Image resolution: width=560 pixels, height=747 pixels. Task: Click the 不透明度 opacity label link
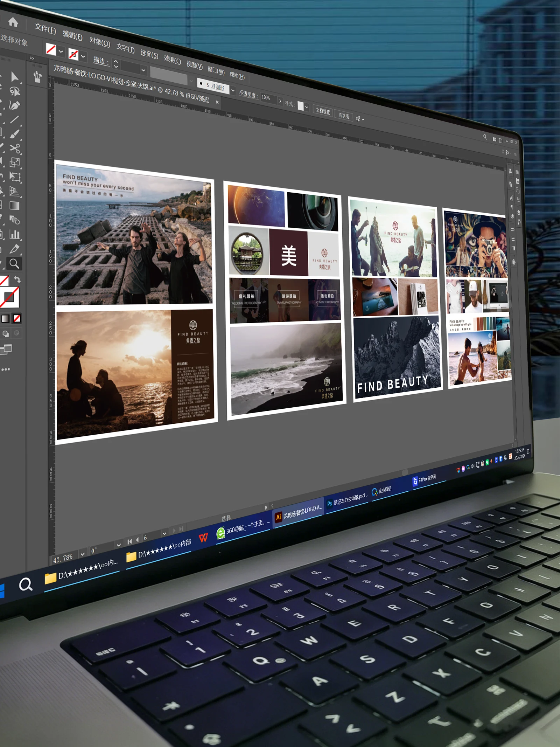(248, 94)
